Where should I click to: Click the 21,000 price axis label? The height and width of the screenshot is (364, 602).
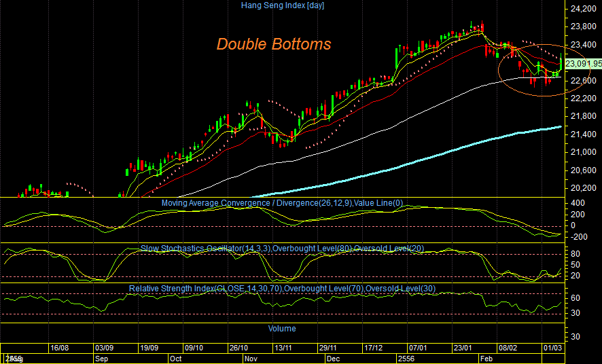tap(584, 152)
